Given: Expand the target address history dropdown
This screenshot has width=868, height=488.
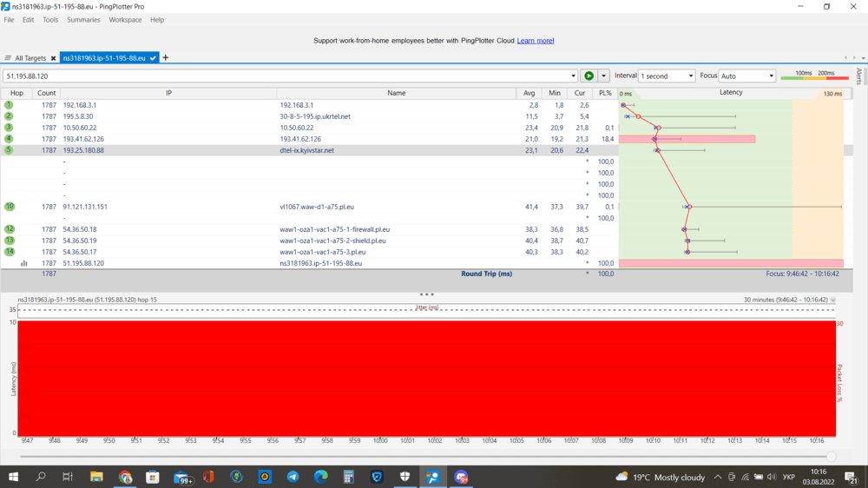Looking at the screenshot, I should (574, 76).
